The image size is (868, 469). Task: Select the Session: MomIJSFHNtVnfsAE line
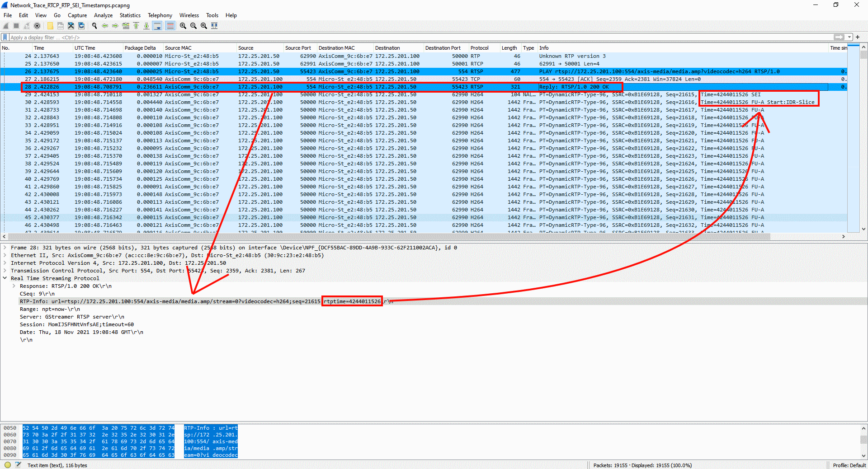77,324
